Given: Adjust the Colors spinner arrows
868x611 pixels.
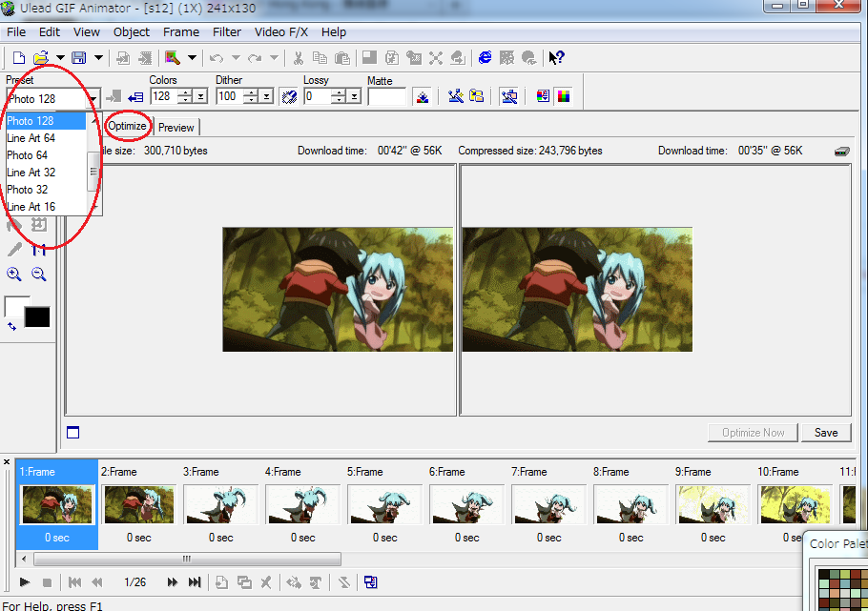Looking at the screenshot, I should [186, 97].
